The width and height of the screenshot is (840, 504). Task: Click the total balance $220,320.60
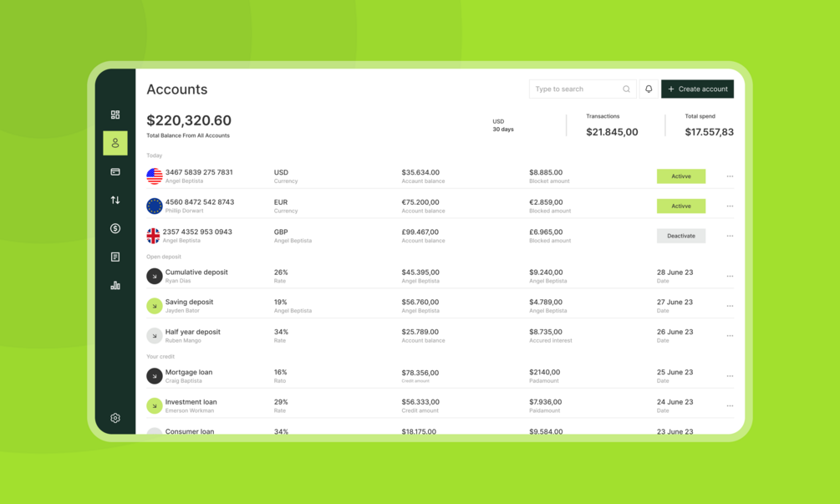189,120
